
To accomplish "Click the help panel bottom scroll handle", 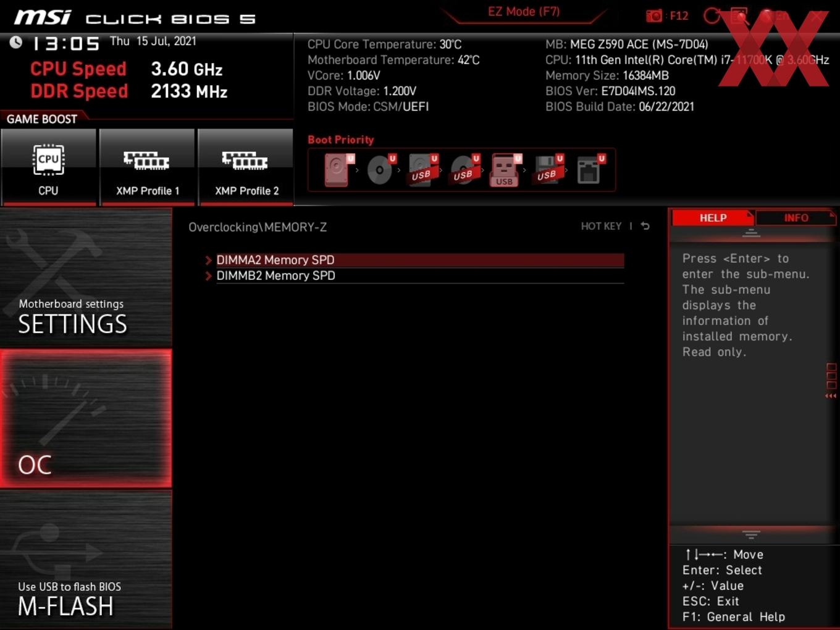I will coord(751,534).
